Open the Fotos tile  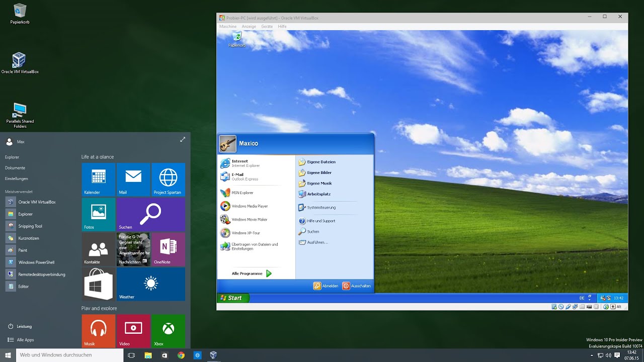tap(99, 214)
